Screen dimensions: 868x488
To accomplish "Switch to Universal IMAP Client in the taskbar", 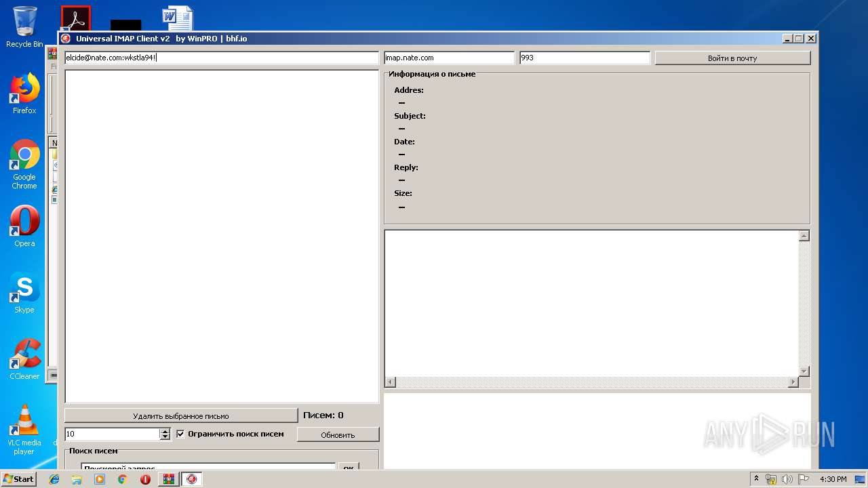I will [x=192, y=479].
